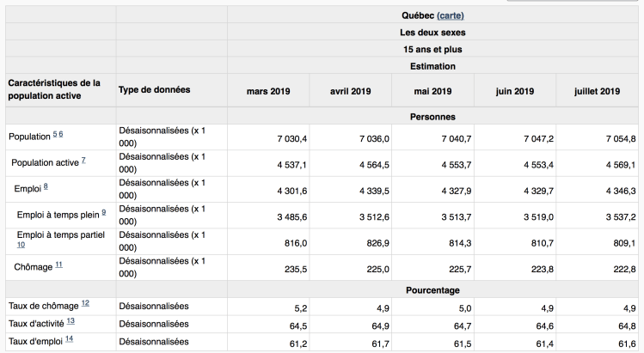Click footnote 6 beside Population
Viewport: 644px width, 353px height.
[x=62, y=136]
